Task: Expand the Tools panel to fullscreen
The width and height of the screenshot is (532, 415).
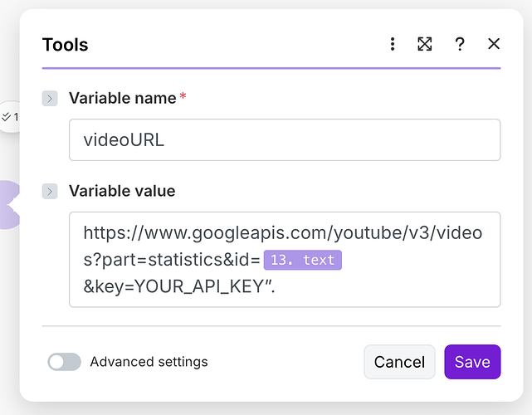Action: point(425,44)
